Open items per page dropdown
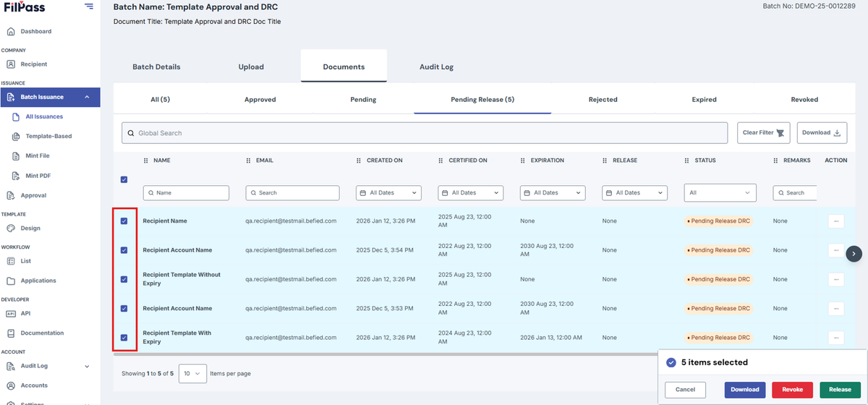This screenshot has width=868, height=405. 192,373
